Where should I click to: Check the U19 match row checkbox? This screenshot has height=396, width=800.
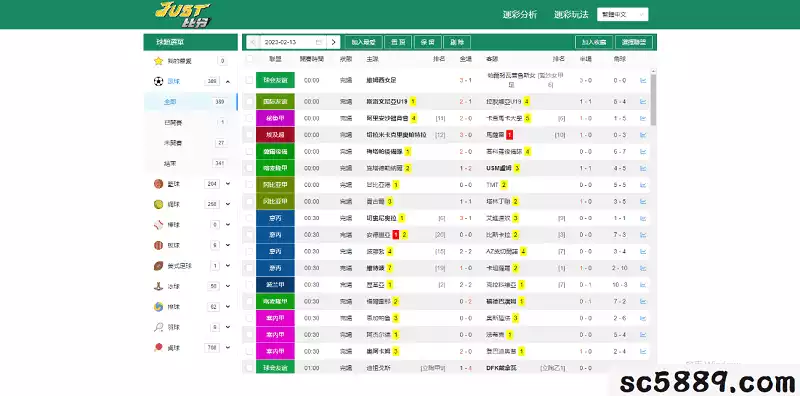coord(249,102)
